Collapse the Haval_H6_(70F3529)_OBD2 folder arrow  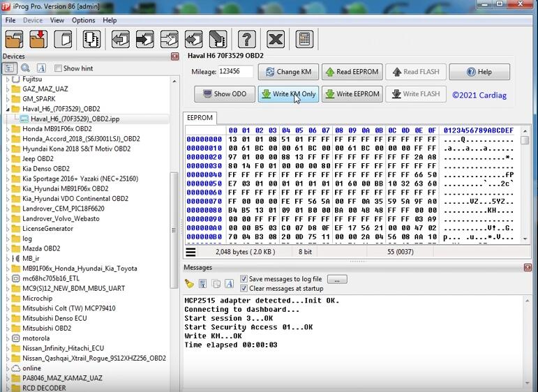(8, 109)
